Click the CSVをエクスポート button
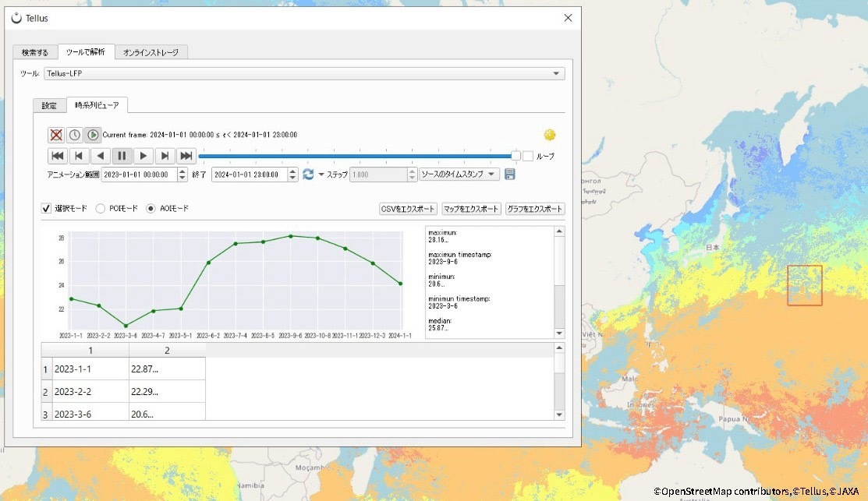This screenshot has height=501, width=868. pyautogui.click(x=407, y=209)
